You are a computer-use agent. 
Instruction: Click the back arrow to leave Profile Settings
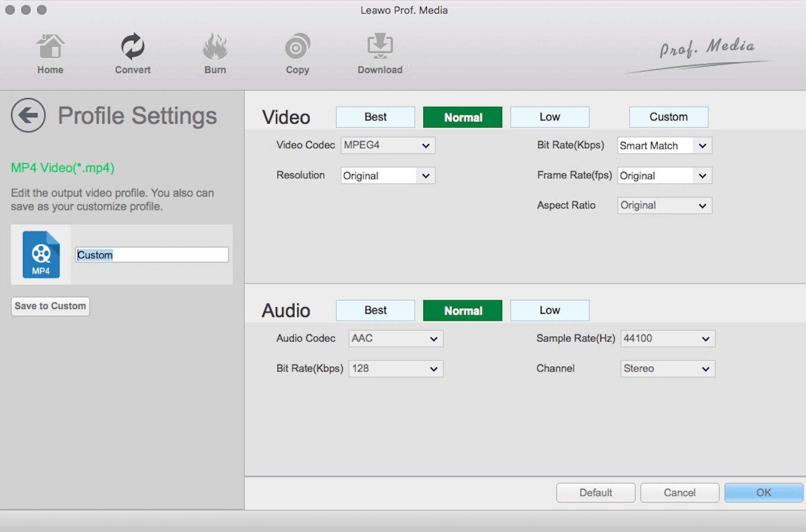pyautogui.click(x=28, y=115)
